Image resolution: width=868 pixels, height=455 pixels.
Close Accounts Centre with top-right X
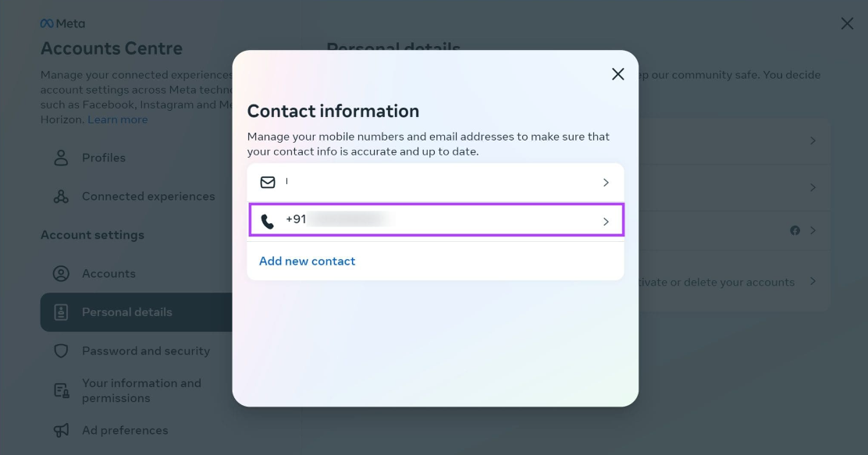(847, 23)
